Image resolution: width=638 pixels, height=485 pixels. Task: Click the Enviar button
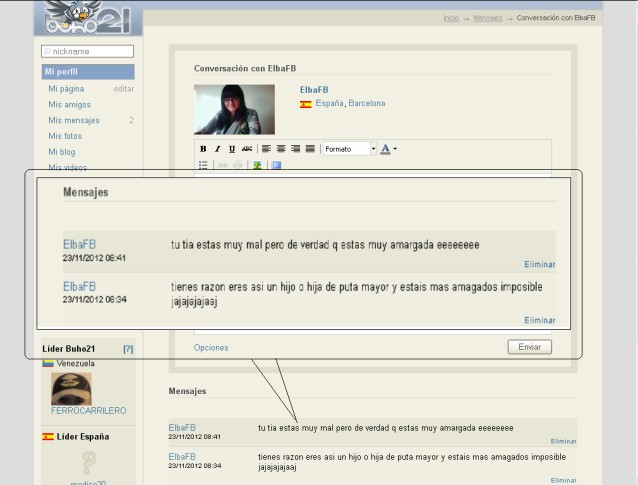click(529, 347)
